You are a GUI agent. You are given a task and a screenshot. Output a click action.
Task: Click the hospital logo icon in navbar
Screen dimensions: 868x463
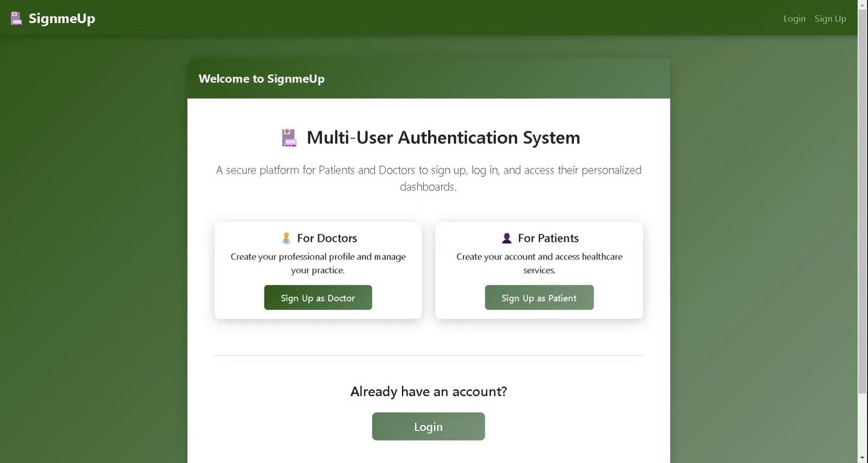tap(17, 19)
